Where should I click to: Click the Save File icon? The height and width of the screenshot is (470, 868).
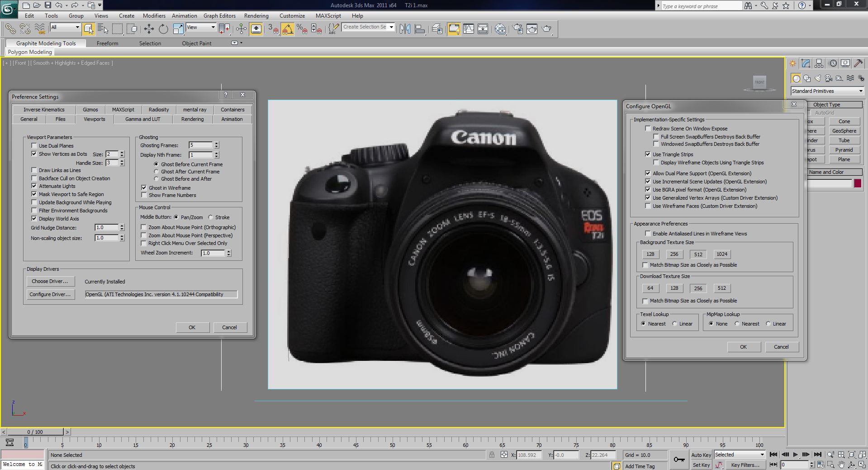click(47, 5)
